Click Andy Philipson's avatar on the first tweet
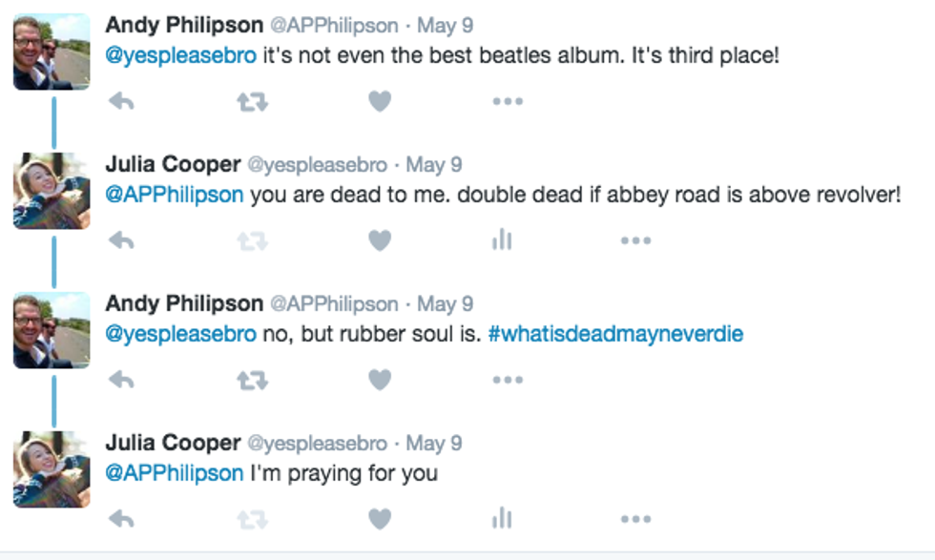Image resolution: width=935 pixels, height=560 pixels. [x=52, y=52]
